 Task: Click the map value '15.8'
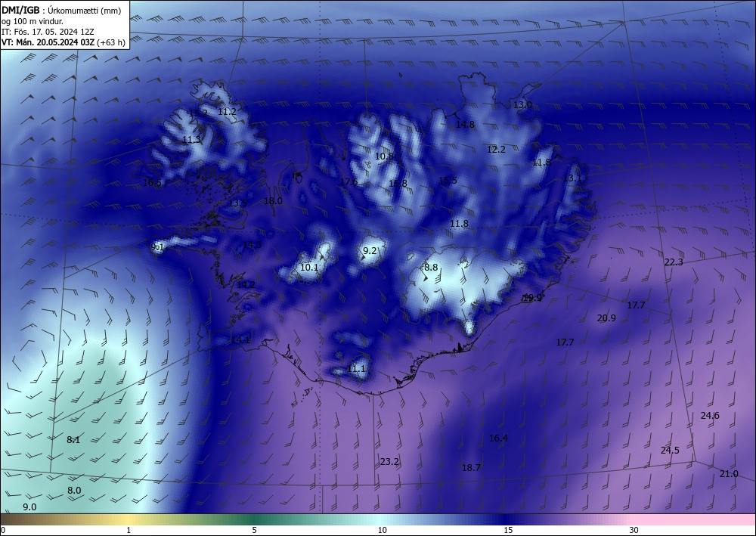(398, 183)
